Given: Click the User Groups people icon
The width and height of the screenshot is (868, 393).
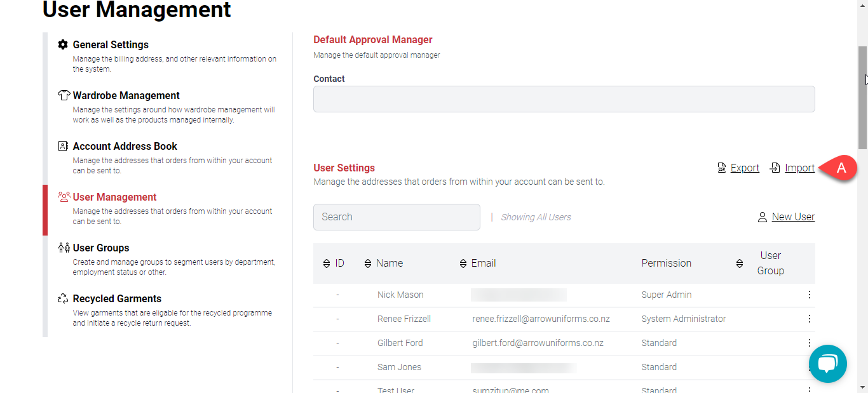Looking at the screenshot, I should (x=63, y=248).
